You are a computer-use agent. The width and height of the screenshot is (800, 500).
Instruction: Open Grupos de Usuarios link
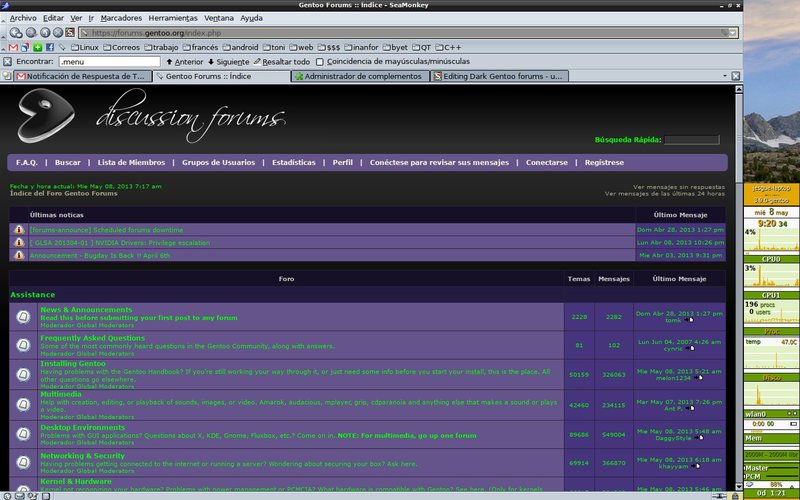pyautogui.click(x=218, y=163)
